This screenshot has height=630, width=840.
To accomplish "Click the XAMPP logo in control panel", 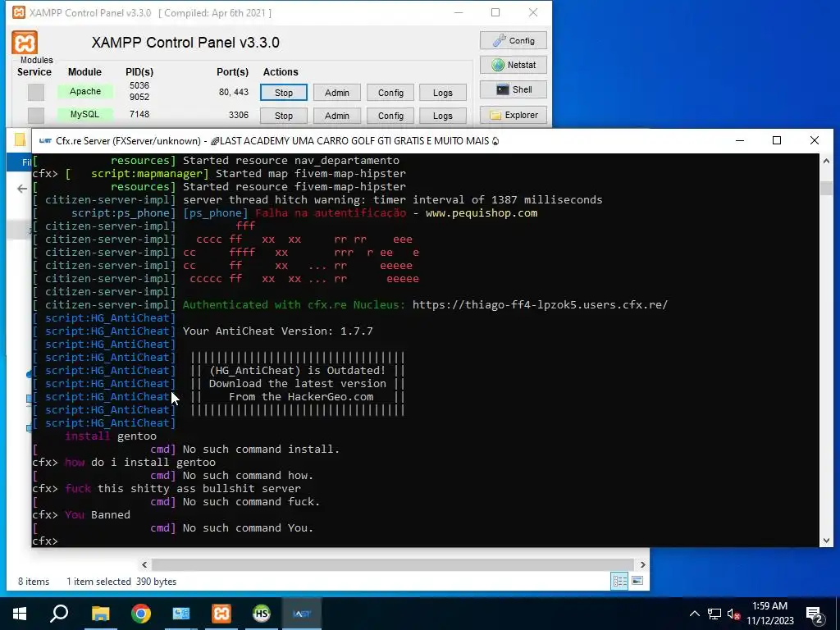I will (25, 43).
